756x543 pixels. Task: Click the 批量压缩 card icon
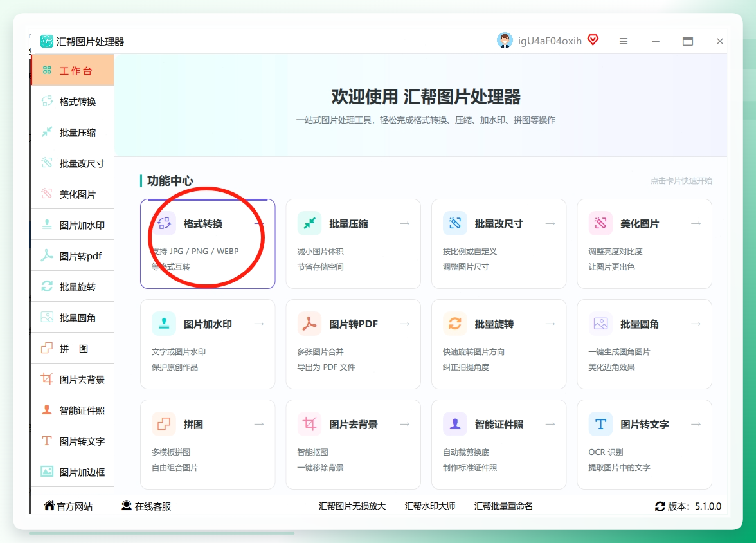(x=310, y=223)
